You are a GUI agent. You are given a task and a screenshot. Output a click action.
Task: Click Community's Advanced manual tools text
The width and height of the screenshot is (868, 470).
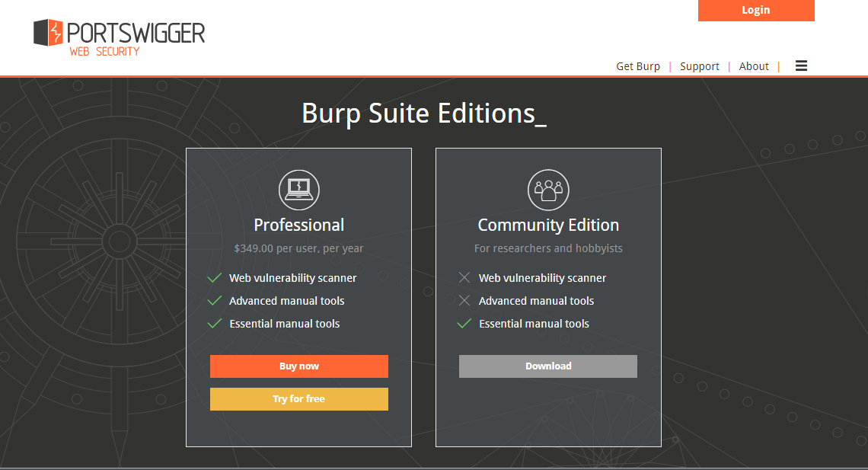537,301
